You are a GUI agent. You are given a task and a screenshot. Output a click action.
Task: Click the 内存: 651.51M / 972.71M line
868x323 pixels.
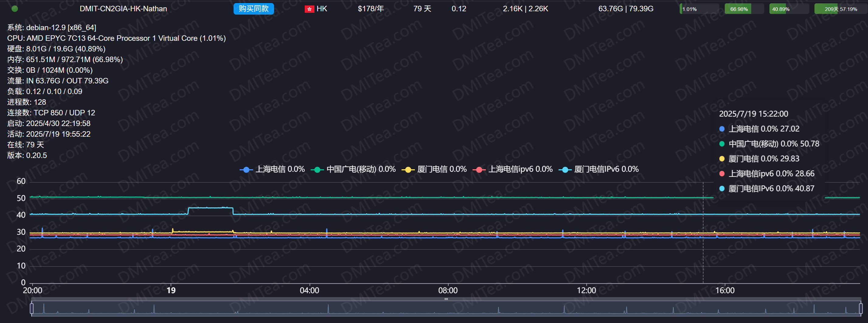pyautogui.click(x=65, y=60)
